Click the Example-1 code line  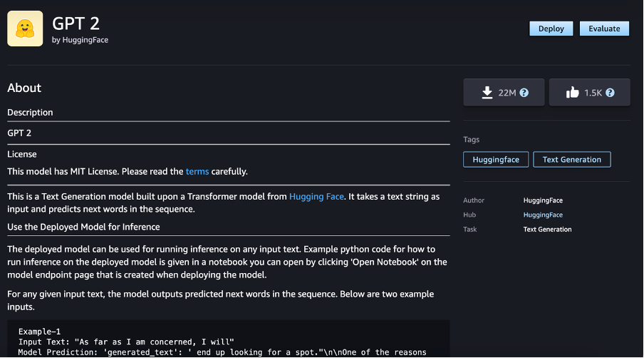(39, 332)
